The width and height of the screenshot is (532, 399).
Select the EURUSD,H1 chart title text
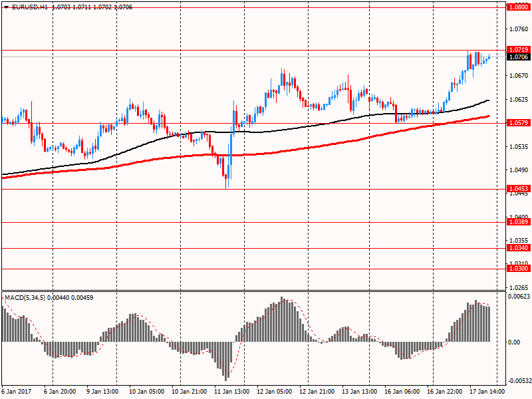pos(30,6)
